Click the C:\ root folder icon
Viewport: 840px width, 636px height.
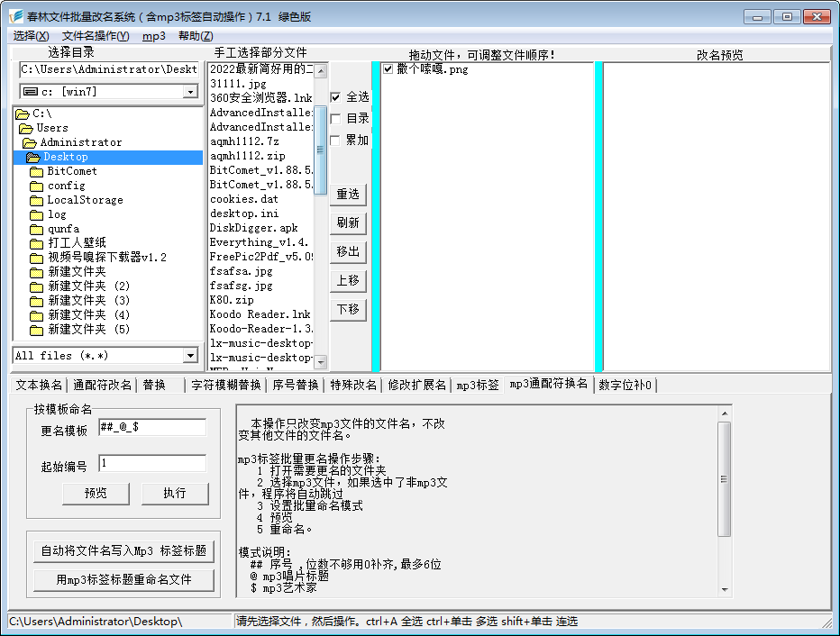click(23, 114)
